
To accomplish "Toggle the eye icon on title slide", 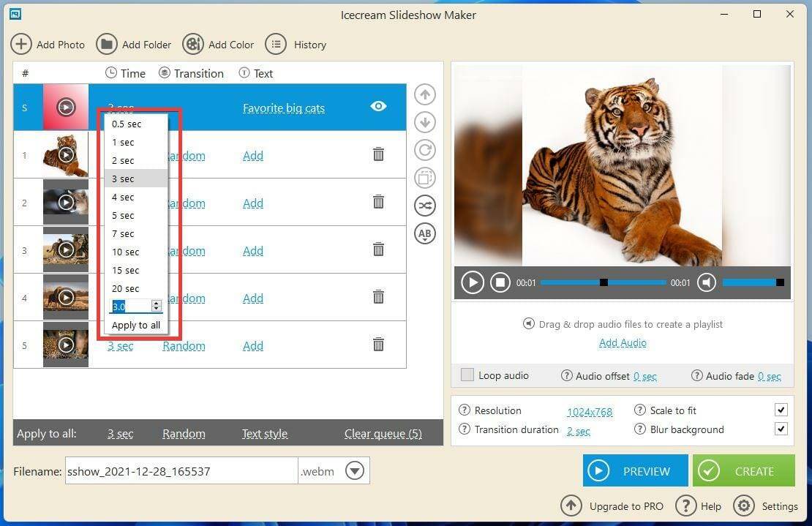I will pyautogui.click(x=378, y=107).
